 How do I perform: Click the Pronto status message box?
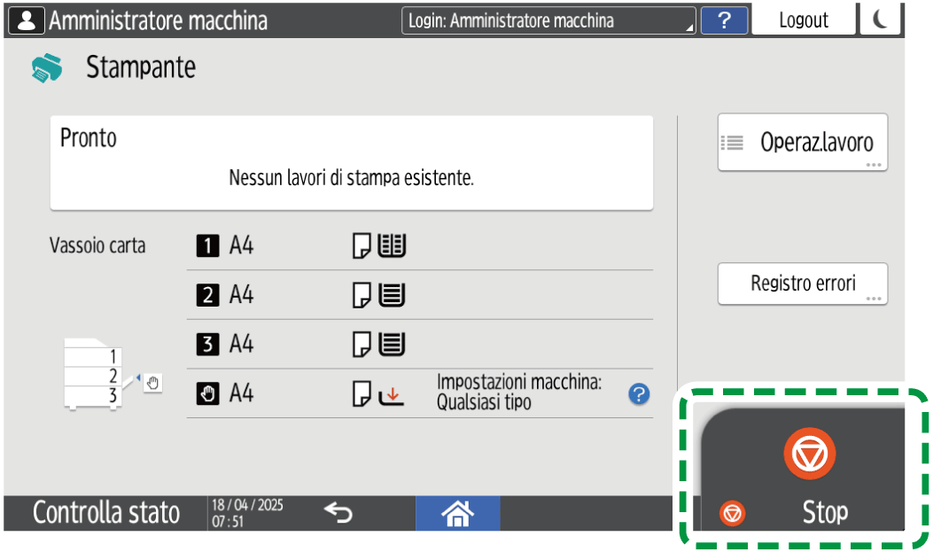coord(352,163)
